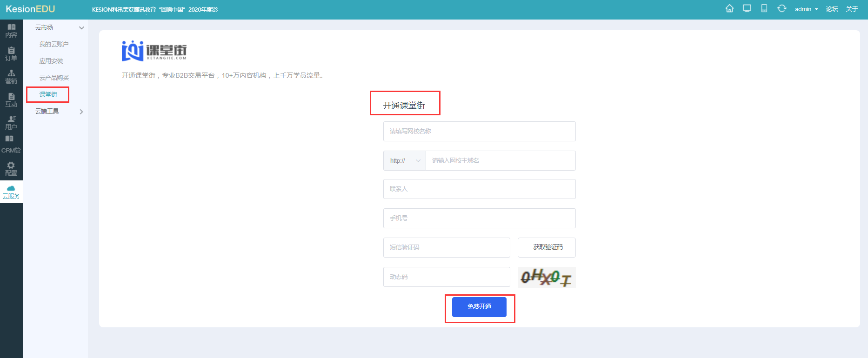
Task: Select 我的云账户 in the side menu
Action: click(x=54, y=44)
